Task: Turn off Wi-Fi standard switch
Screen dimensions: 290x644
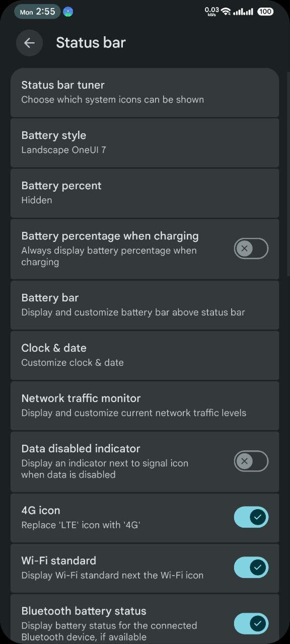Action: (251, 567)
